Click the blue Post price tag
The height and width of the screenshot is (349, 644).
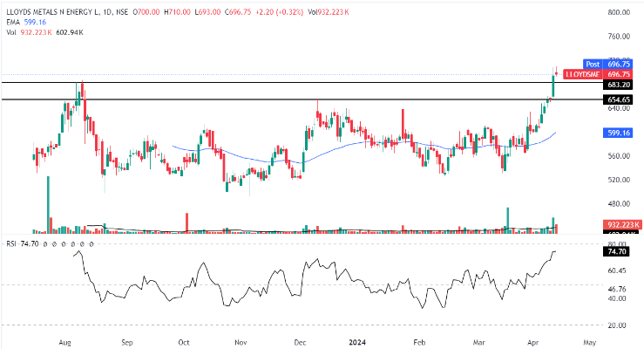coord(592,65)
